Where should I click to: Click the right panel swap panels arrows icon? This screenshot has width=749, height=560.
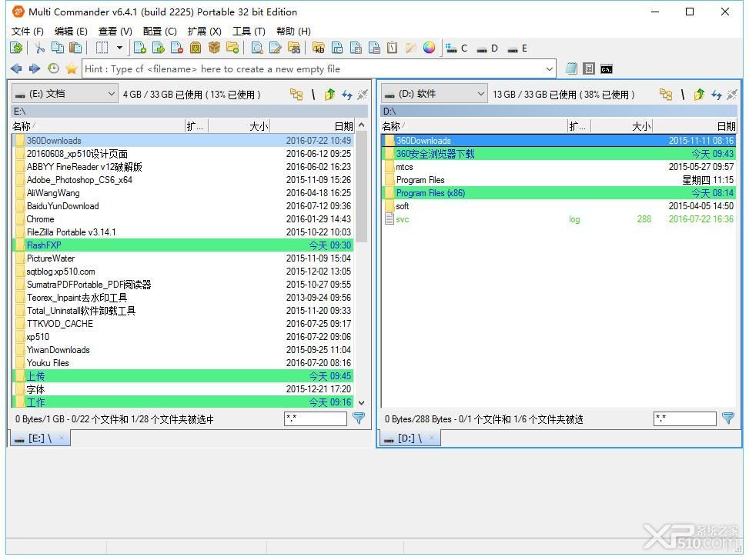point(716,95)
